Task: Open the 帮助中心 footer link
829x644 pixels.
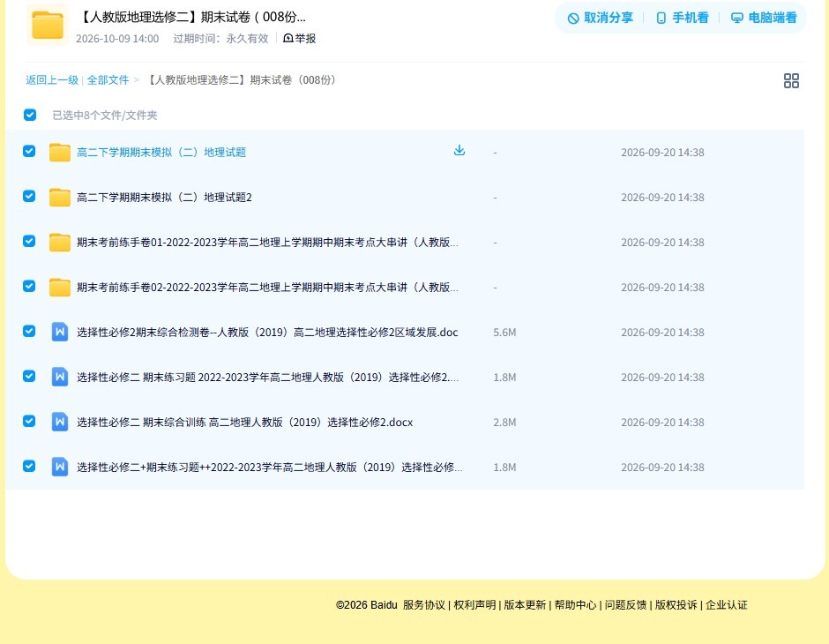Action: [575, 605]
